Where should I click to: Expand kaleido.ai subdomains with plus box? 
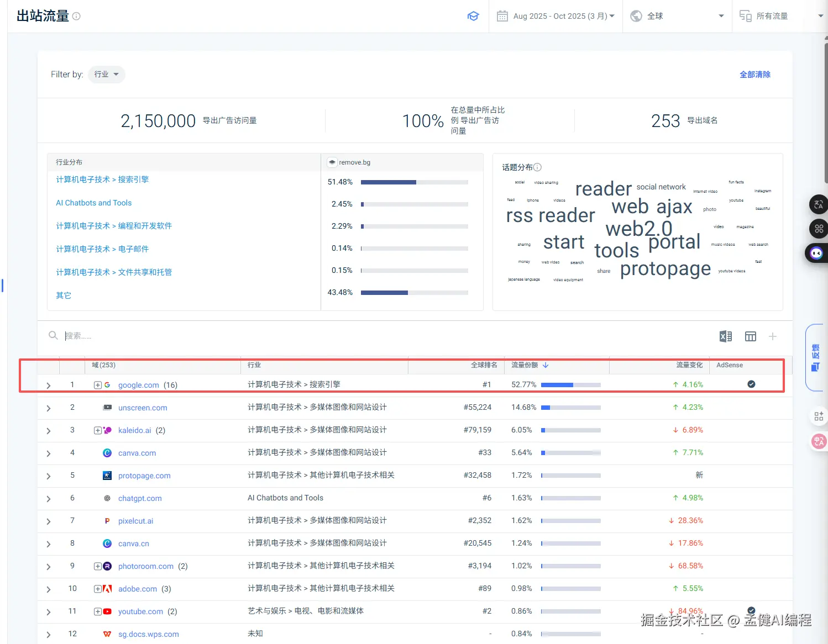(98, 430)
